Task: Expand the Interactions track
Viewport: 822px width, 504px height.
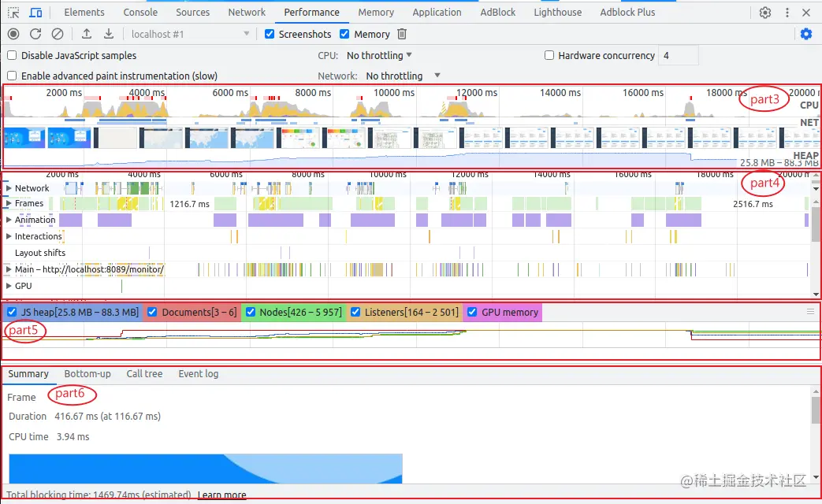Action: [x=9, y=236]
